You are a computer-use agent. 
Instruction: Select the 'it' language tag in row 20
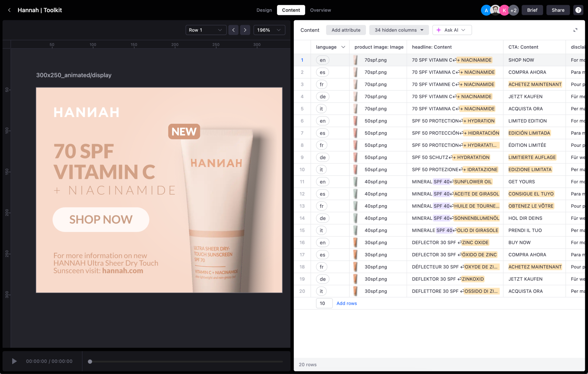[321, 291]
